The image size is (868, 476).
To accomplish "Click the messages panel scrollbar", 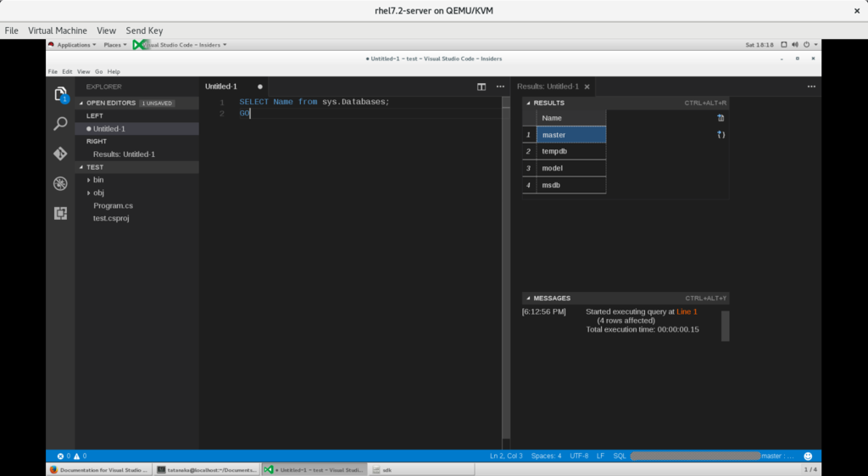I will [726, 326].
